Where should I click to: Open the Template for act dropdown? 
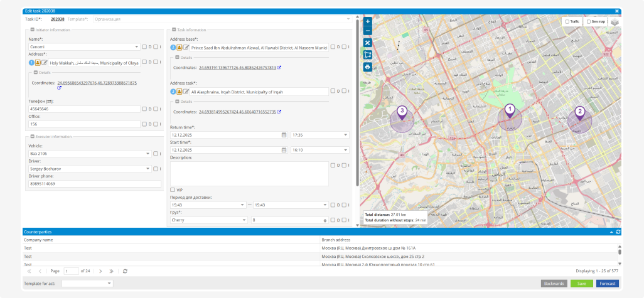pyautogui.click(x=108, y=284)
